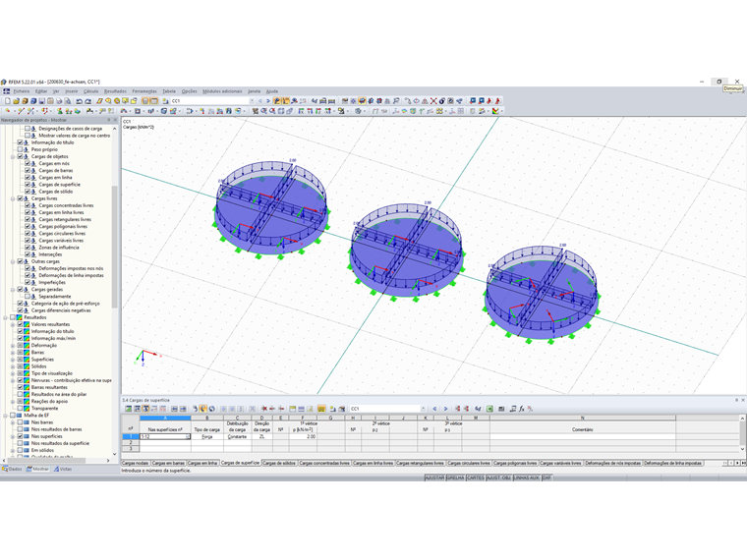This screenshot has width=747, height=560.
Task: Click the show loads toggle icon in the toolbar
Action: point(277,101)
